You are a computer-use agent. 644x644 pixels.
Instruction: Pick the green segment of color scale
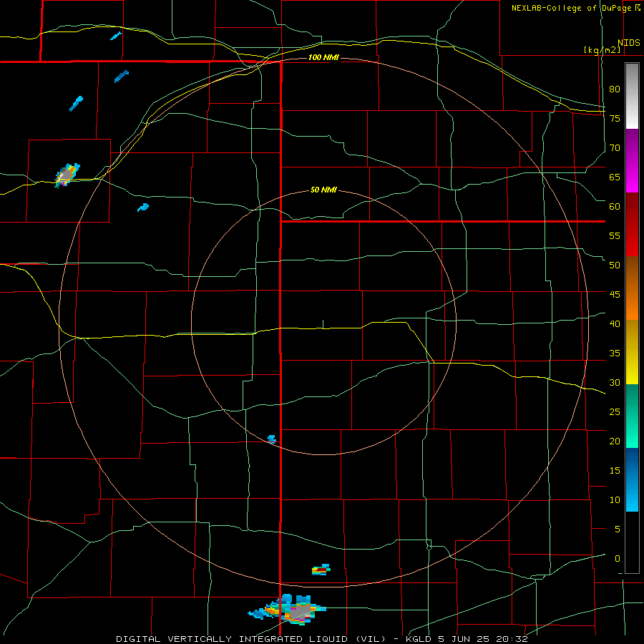click(632, 416)
